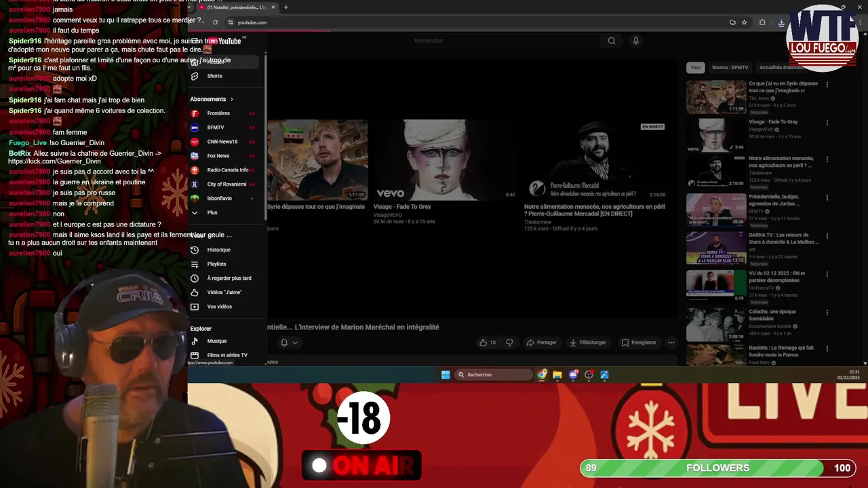Click the Télécharger button
868x488 pixels.
[588, 342]
